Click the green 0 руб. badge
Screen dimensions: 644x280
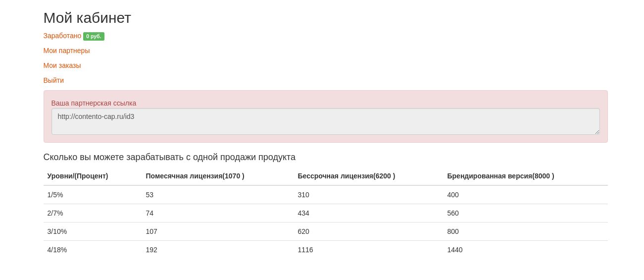click(x=94, y=36)
